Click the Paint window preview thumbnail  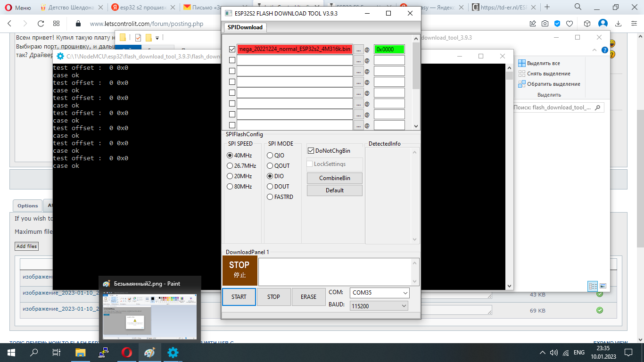(150, 316)
